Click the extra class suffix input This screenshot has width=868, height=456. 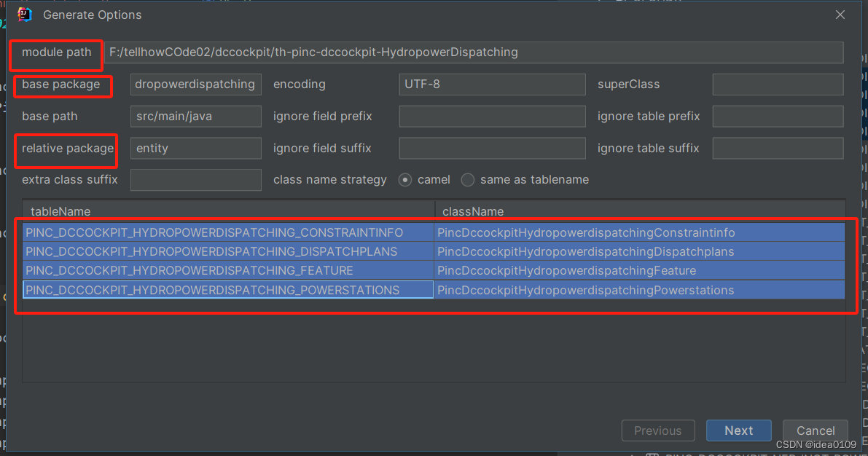pyautogui.click(x=195, y=179)
